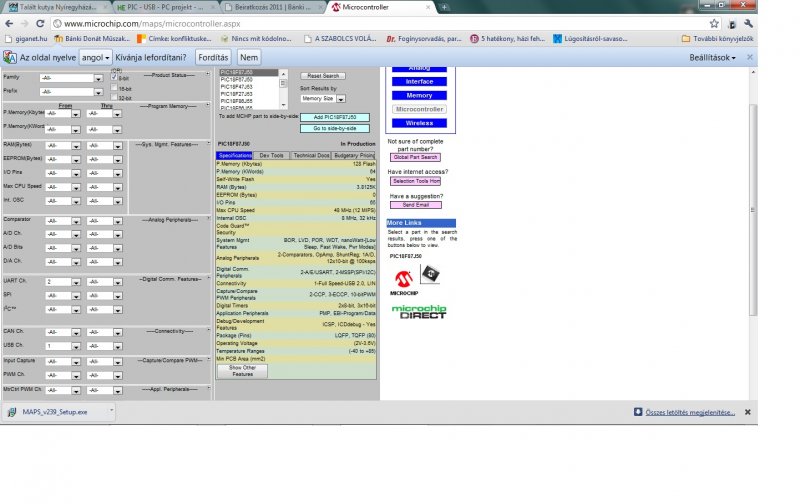Image resolution: width=800 pixels, height=504 pixels.
Task: Open the Bánki Donát Műszak... bookmark
Action: coord(92,38)
